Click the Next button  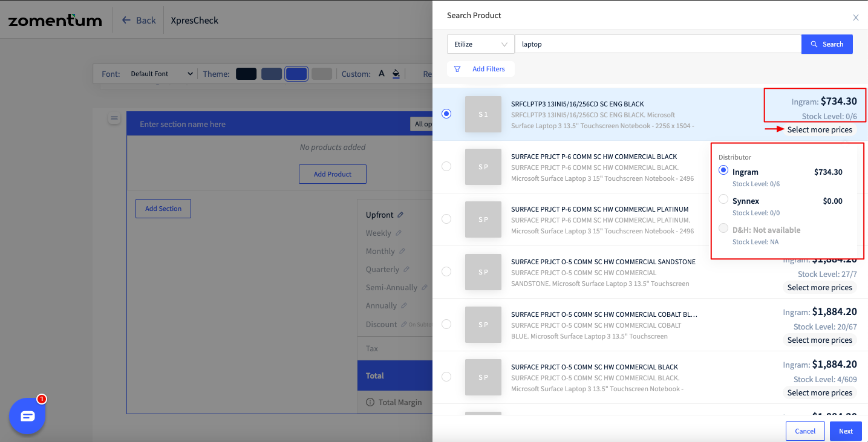pos(846,431)
